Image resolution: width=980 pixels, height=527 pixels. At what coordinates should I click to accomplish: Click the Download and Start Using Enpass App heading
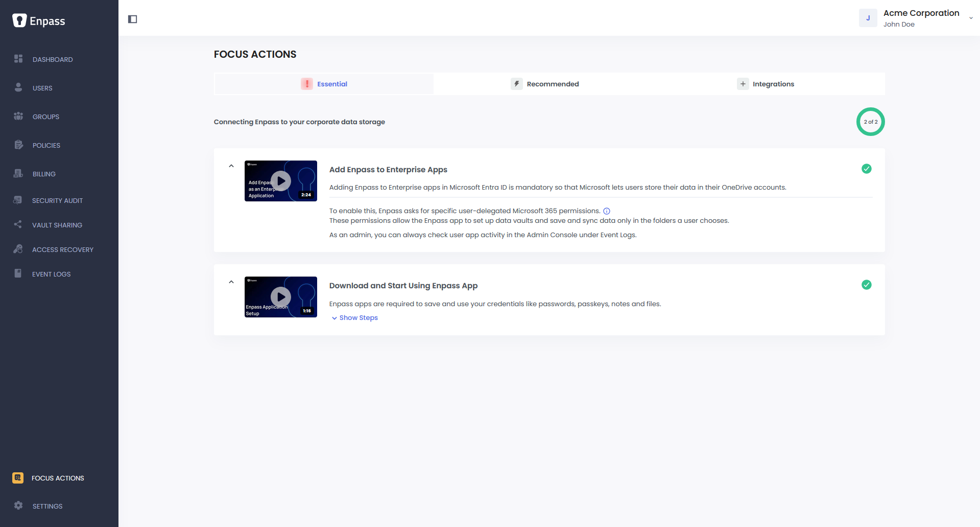[403, 286]
